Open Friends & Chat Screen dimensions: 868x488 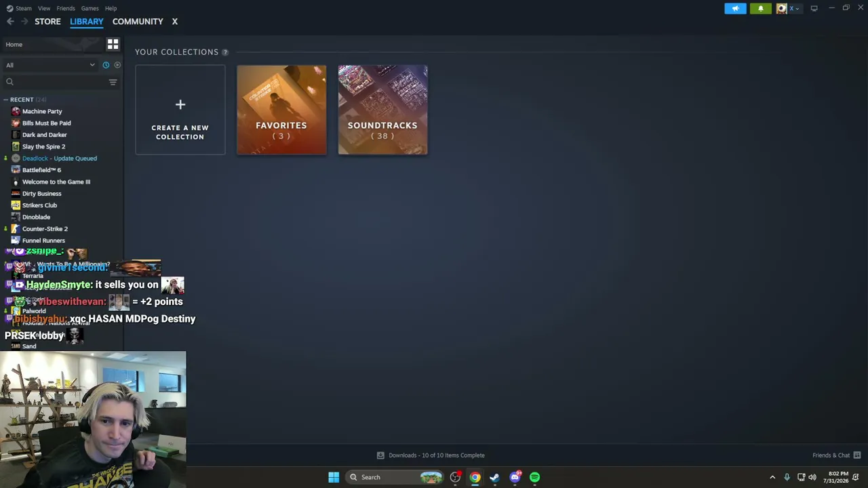point(837,455)
